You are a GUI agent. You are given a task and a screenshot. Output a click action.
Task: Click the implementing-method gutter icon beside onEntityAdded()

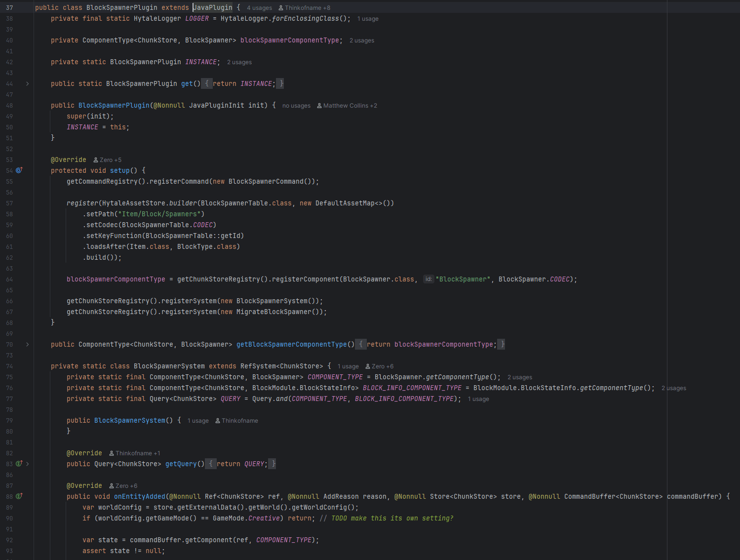click(x=19, y=496)
